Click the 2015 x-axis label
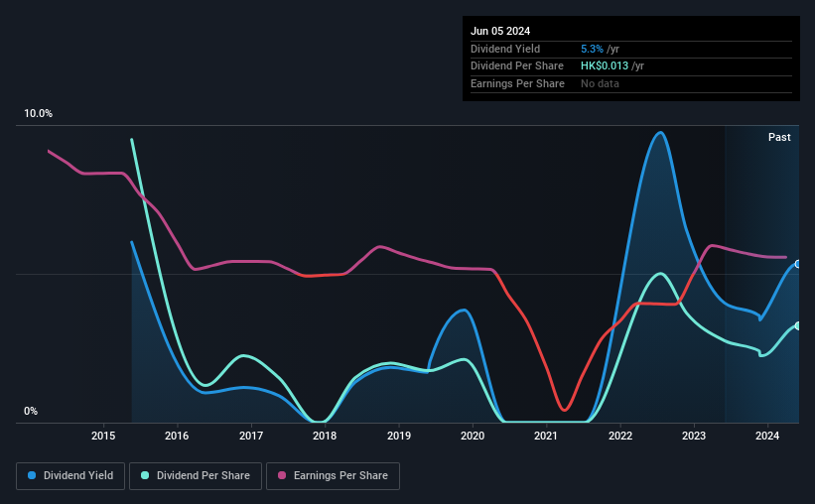This screenshot has height=504, width=815. (x=103, y=436)
